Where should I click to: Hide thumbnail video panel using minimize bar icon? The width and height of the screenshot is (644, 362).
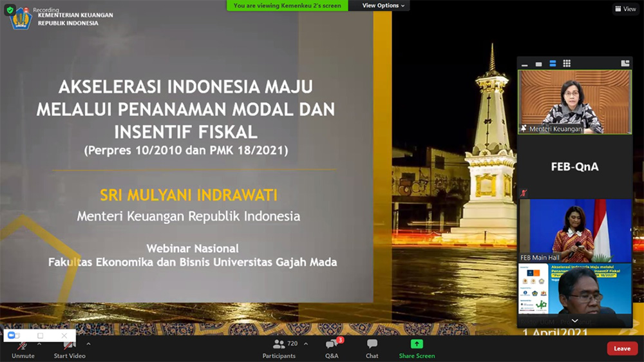[525, 64]
